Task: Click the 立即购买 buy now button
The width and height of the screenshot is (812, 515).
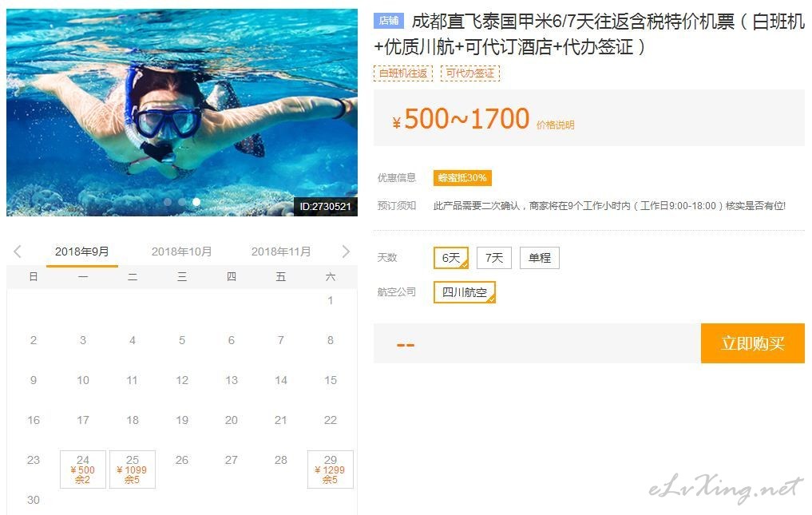Action: (752, 343)
